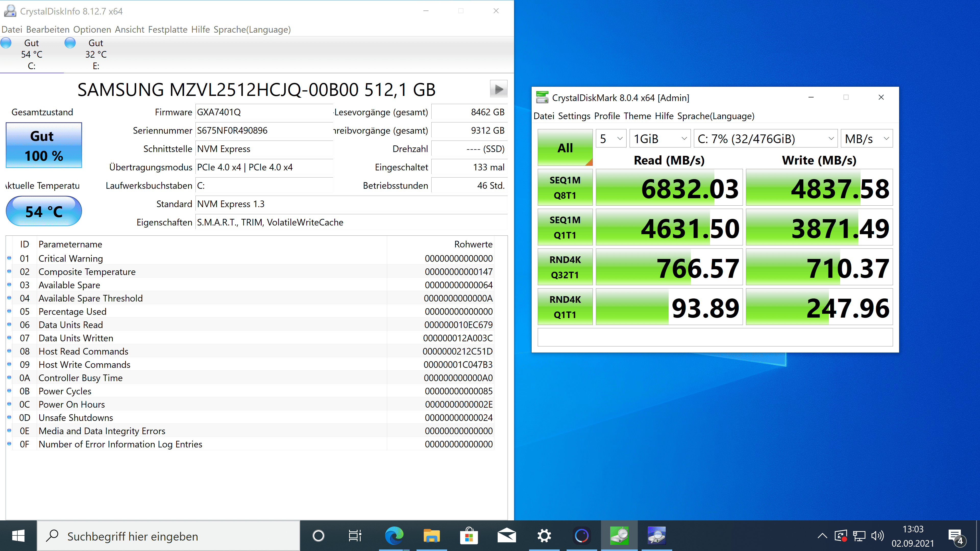
Task: Show hidden tray icons chevron
Action: [822, 536]
